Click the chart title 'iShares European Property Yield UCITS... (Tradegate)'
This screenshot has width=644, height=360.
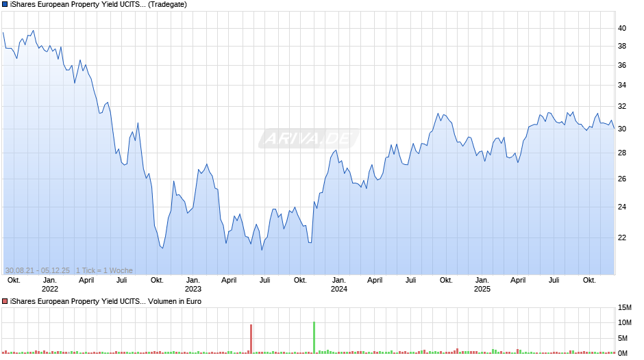click(x=99, y=5)
